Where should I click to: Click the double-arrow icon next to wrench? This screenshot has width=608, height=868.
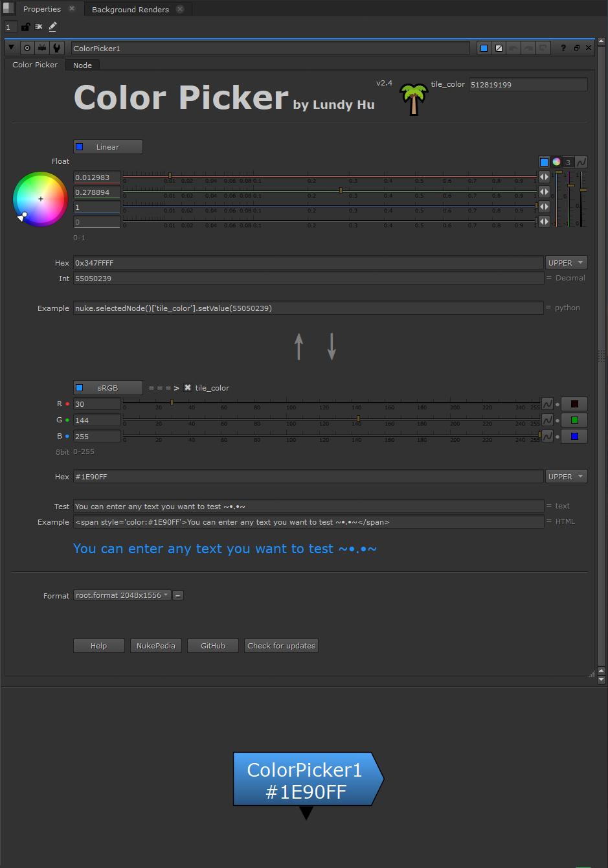tap(42, 48)
